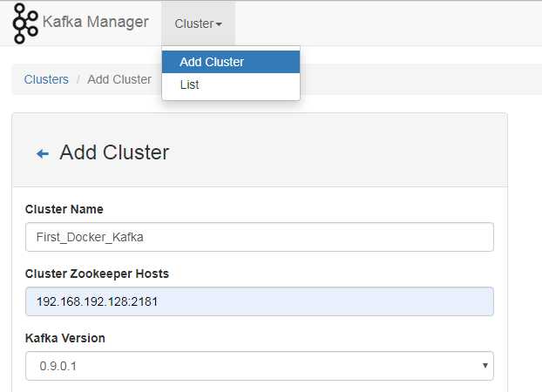This screenshot has width=542, height=392.
Task: Click the Kafka Manager logo icon
Action: [25, 24]
